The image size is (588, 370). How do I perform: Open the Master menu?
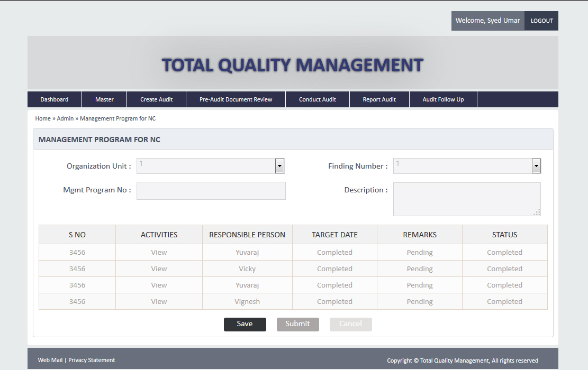click(x=104, y=99)
